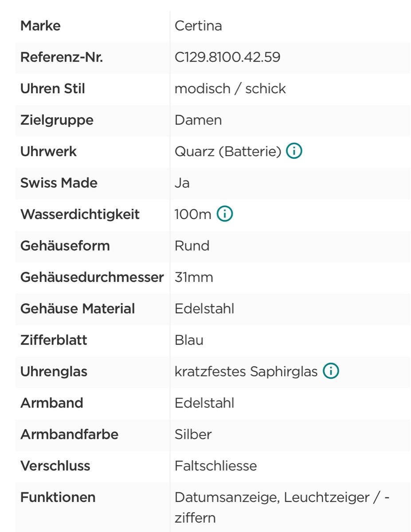Viewport: 411px width, 532px height.
Task: Select reference number C129.8100.42.59
Action: pos(227,57)
